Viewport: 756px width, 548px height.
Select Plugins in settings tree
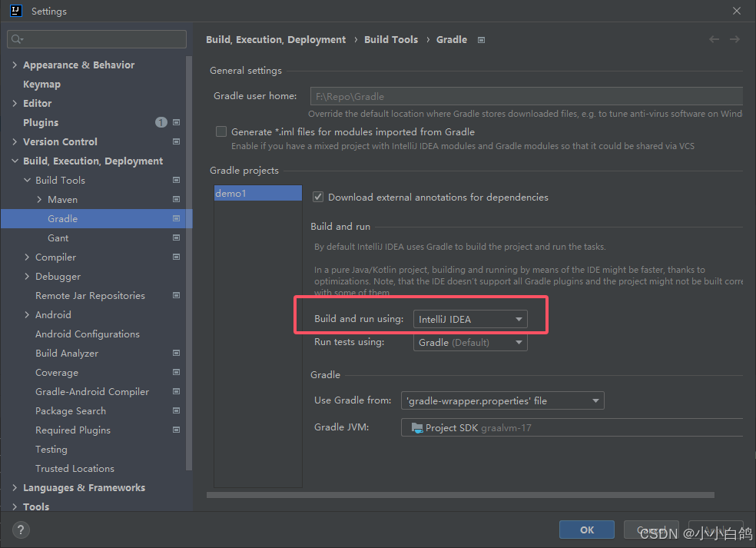(41, 122)
